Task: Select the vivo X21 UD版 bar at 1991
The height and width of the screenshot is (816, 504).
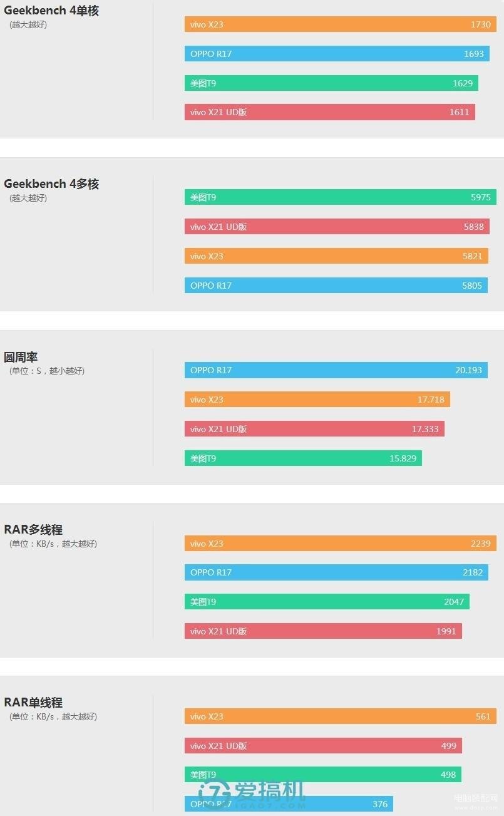Action: coord(323,631)
